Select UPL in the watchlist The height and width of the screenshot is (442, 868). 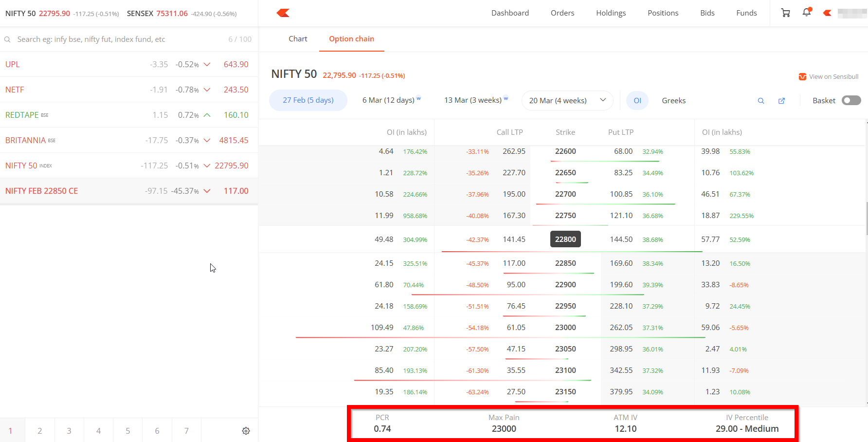coord(129,64)
